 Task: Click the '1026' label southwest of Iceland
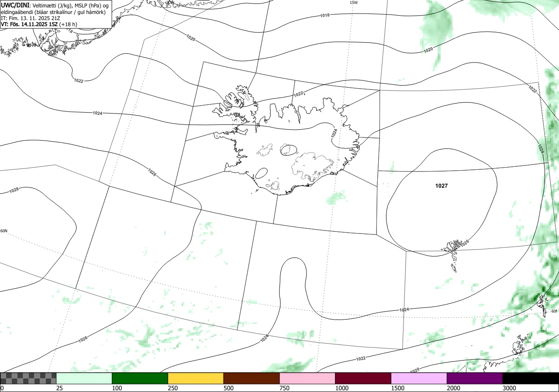152,172
